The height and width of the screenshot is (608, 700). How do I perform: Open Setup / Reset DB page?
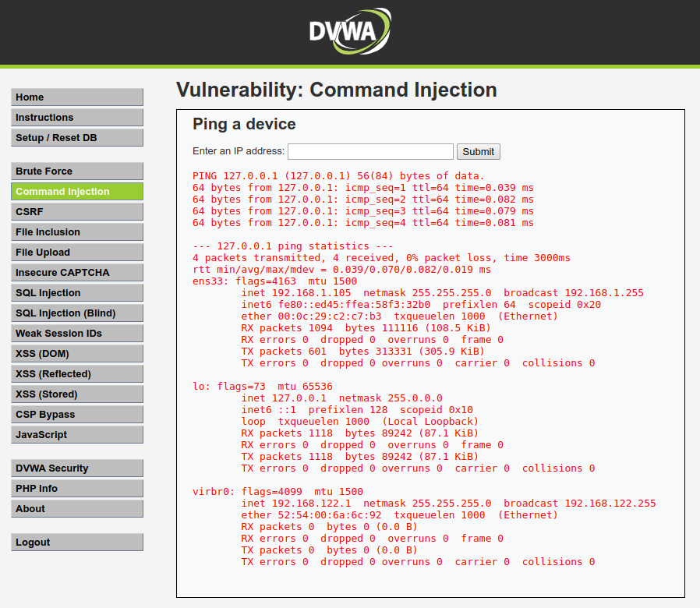click(77, 137)
